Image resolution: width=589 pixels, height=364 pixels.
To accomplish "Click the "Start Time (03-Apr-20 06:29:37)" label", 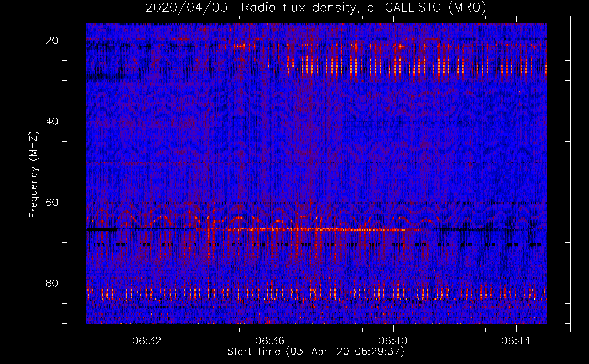I will pyautogui.click(x=316, y=352).
